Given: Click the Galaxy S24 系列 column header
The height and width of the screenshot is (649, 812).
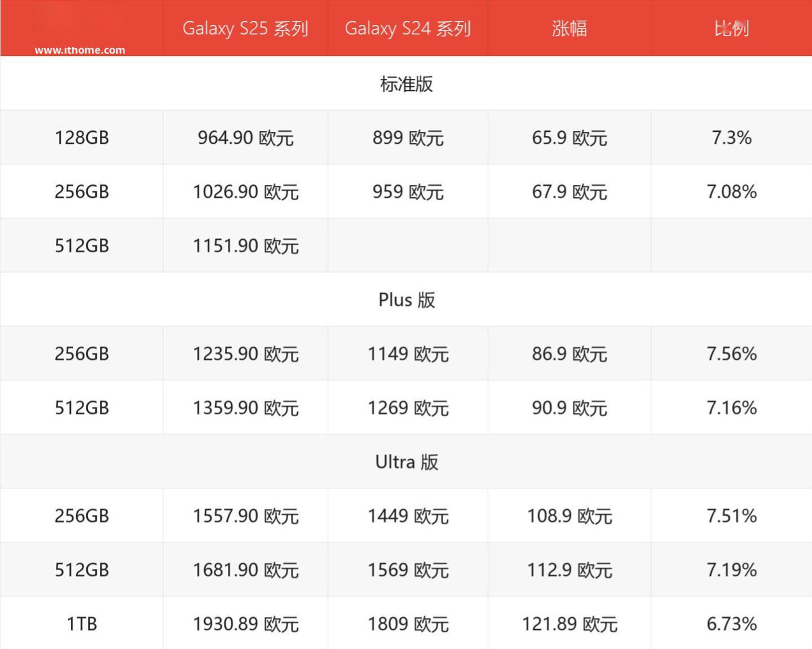Looking at the screenshot, I should tap(408, 28).
